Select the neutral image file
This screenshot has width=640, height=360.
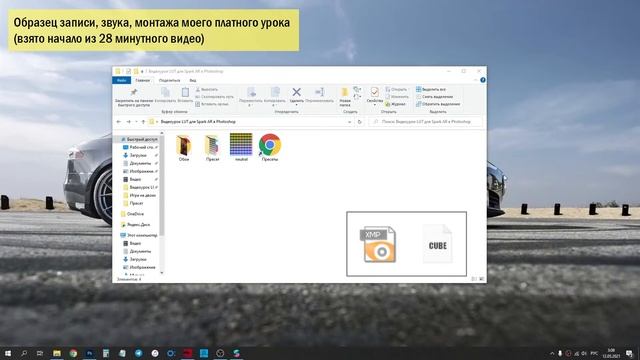point(241,147)
